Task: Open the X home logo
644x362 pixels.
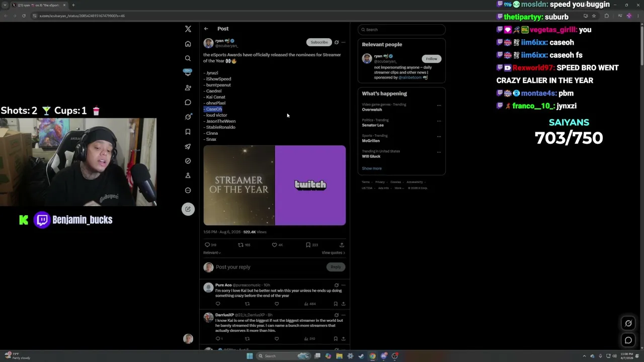Action: [188, 29]
